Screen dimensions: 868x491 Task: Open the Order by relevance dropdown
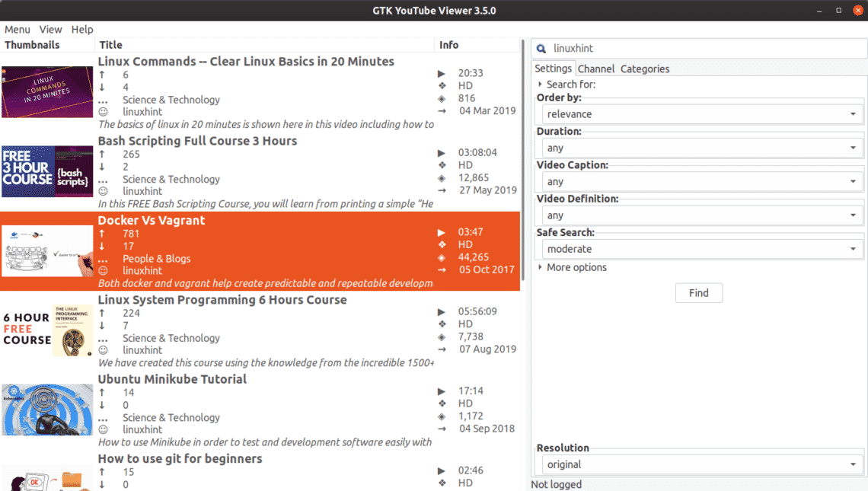702,114
